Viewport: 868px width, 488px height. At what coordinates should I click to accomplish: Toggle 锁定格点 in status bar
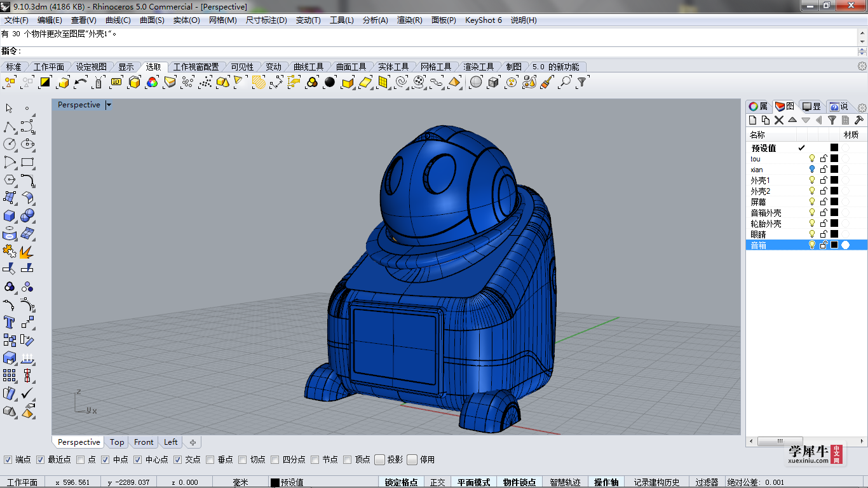(401, 482)
